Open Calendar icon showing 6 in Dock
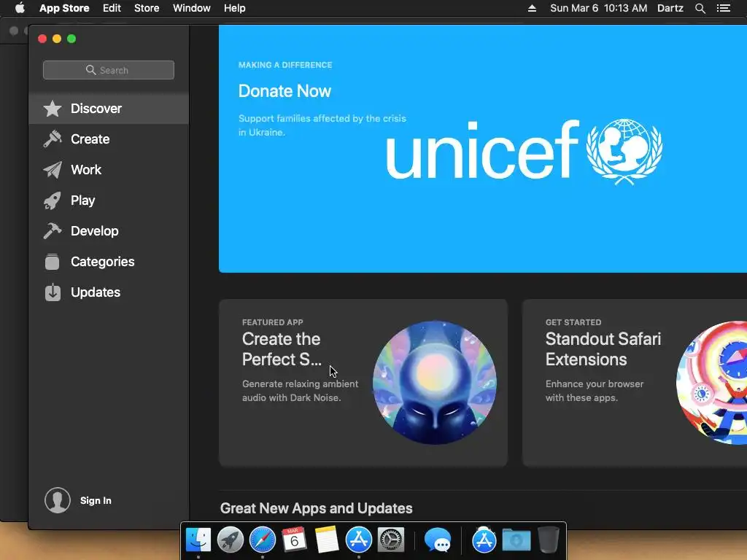 295,540
